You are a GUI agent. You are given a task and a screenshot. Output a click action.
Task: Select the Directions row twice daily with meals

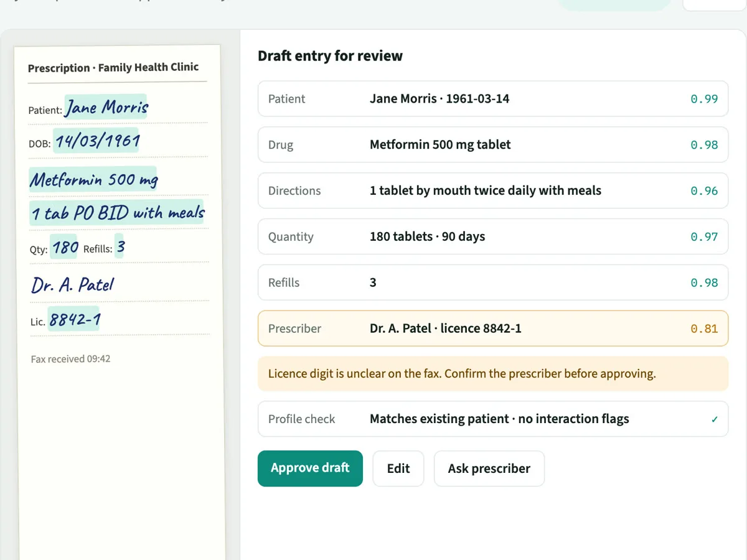coord(493,191)
